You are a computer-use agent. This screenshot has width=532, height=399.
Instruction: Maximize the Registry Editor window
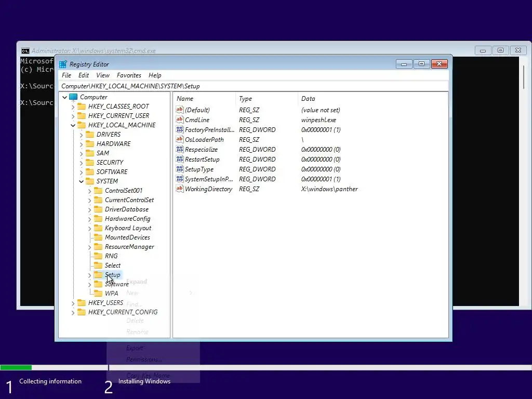pos(421,64)
